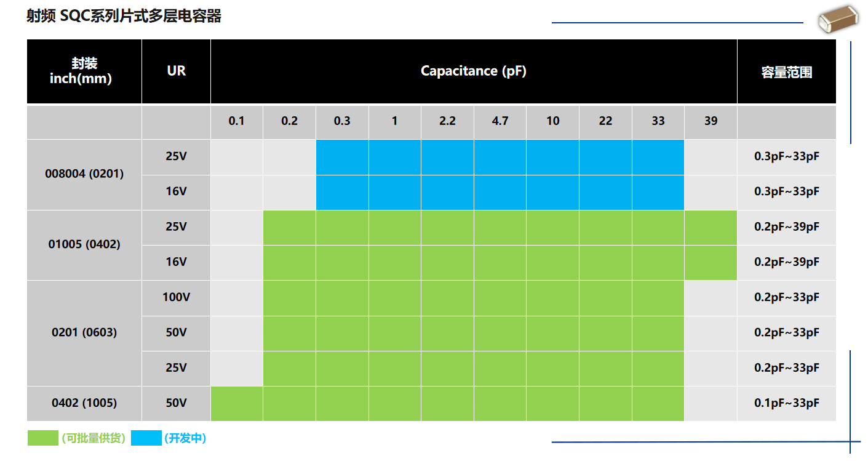Click the green legend color swatch
868x461 pixels.
(42, 438)
